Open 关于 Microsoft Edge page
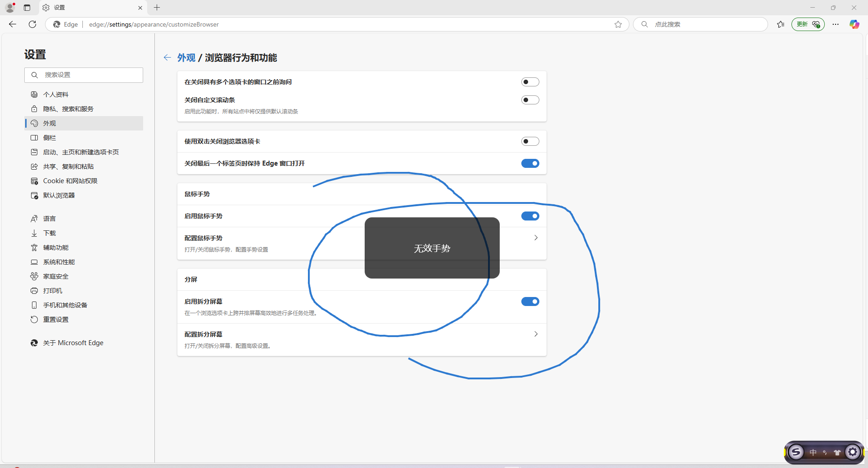The height and width of the screenshot is (468, 868). coord(84,343)
